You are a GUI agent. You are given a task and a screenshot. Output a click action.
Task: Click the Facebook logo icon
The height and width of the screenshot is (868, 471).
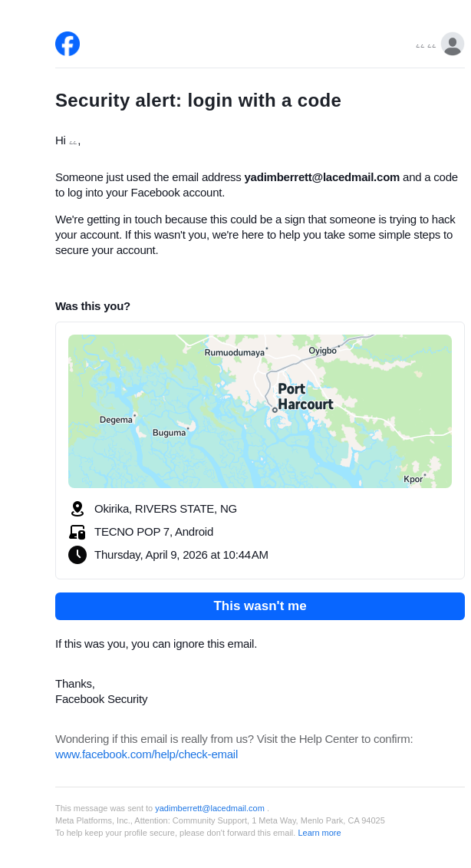(68, 44)
